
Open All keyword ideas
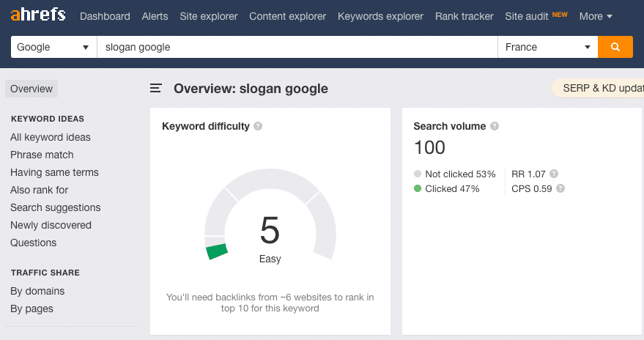click(x=50, y=137)
